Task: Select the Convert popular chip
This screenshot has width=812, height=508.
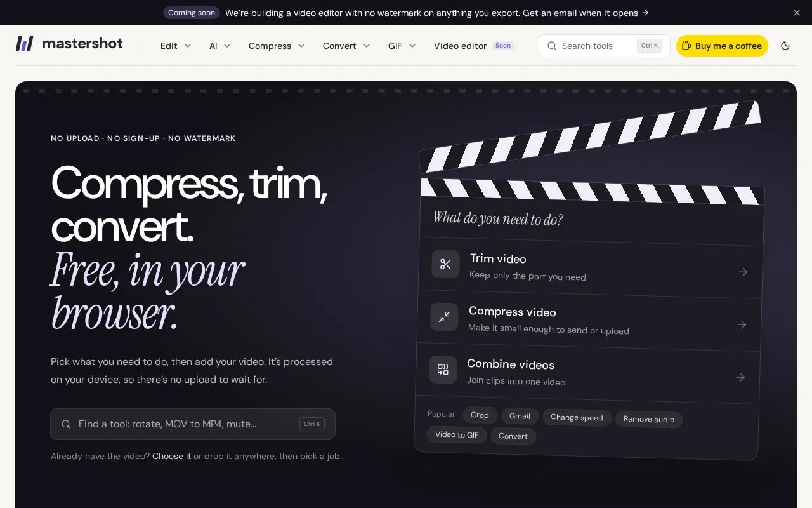Action: pyautogui.click(x=513, y=436)
